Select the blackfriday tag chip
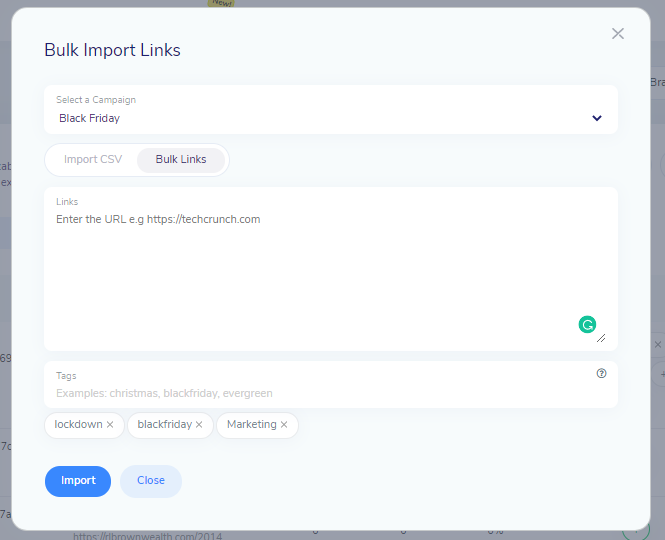This screenshot has width=665, height=540. pos(164,425)
